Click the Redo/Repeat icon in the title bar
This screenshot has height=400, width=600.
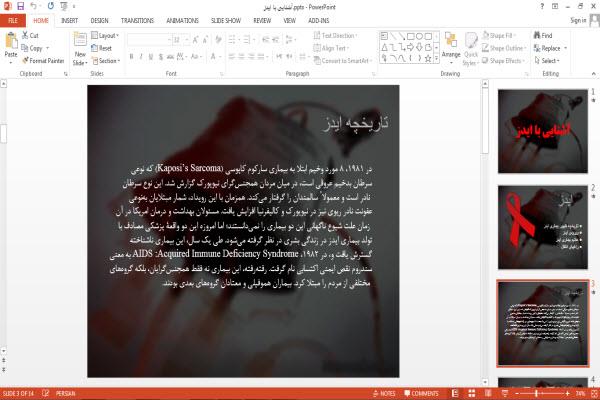click(x=51, y=6)
